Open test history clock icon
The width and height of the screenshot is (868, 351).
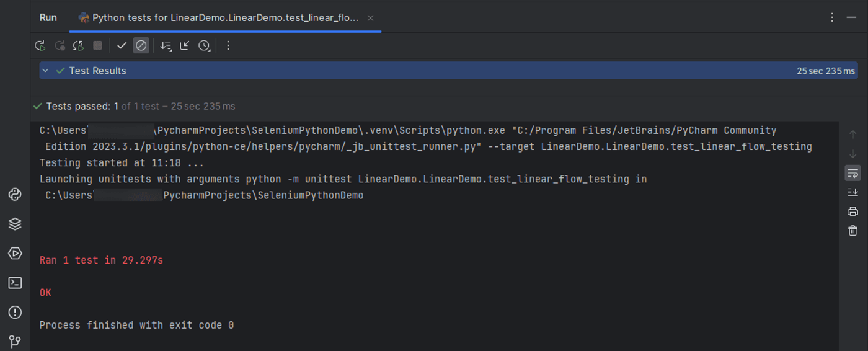coord(204,45)
